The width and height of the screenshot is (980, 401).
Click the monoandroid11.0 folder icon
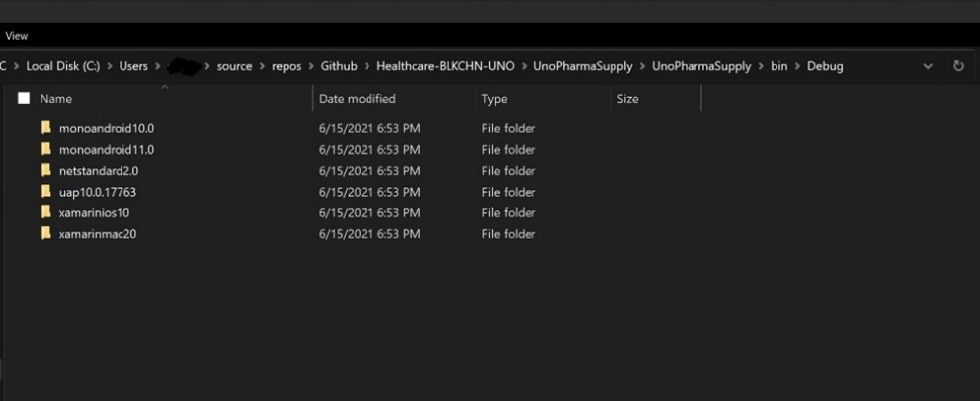(45, 149)
